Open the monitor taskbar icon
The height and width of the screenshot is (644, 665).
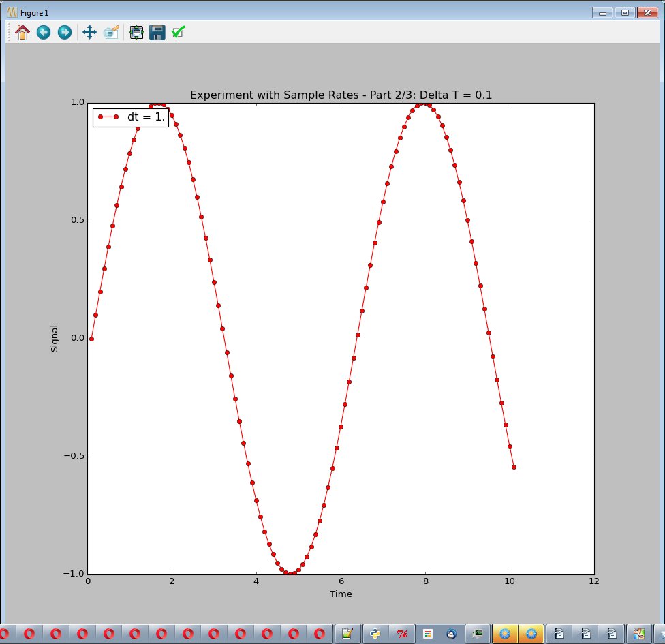coord(478,634)
